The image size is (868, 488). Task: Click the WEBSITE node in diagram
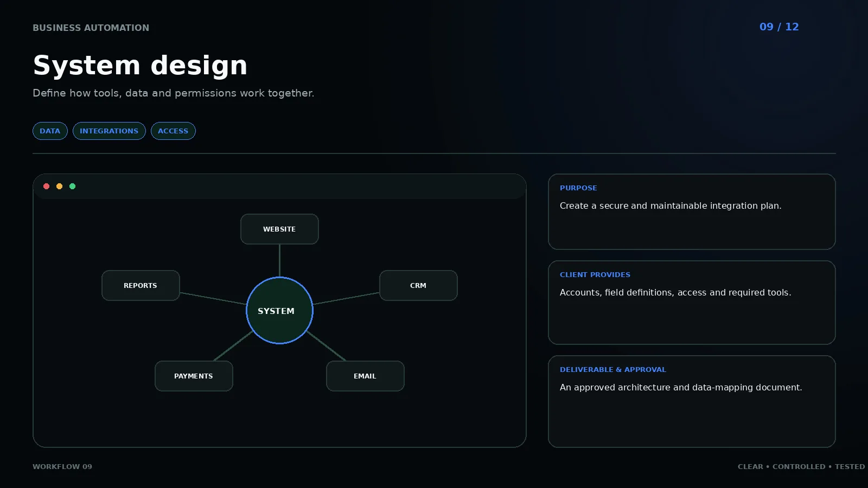279,229
